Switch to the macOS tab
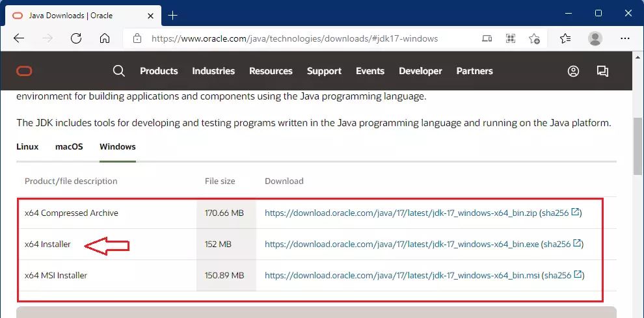Screen dimensions: 644x318 tap(69, 147)
